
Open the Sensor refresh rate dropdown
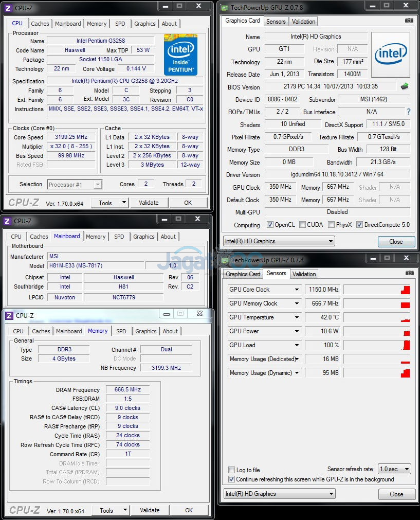tap(394, 469)
